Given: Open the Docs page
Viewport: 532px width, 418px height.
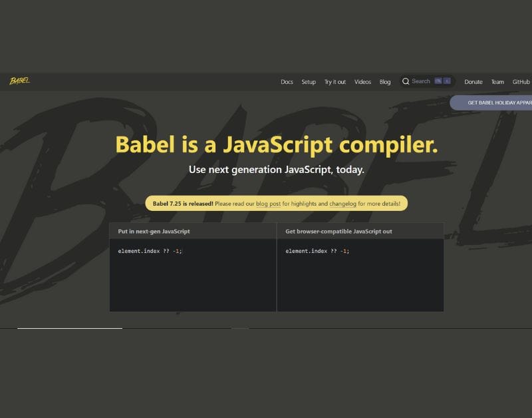Looking at the screenshot, I should pos(287,82).
